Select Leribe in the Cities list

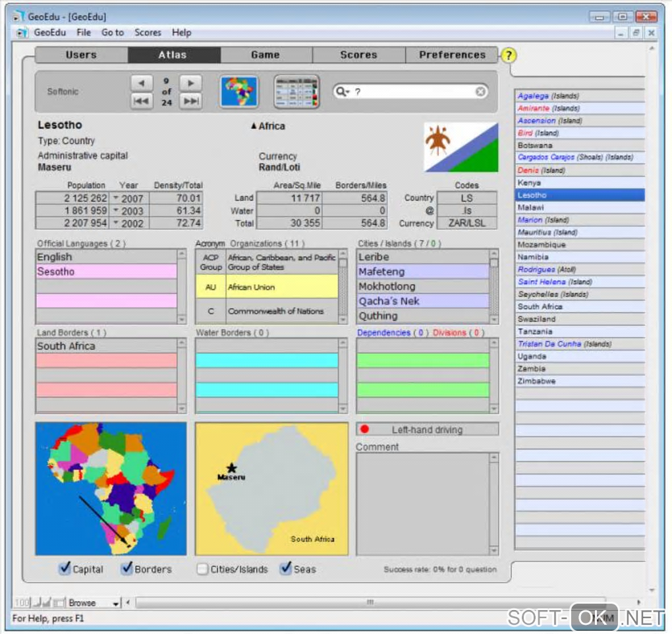(x=423, y=257)
